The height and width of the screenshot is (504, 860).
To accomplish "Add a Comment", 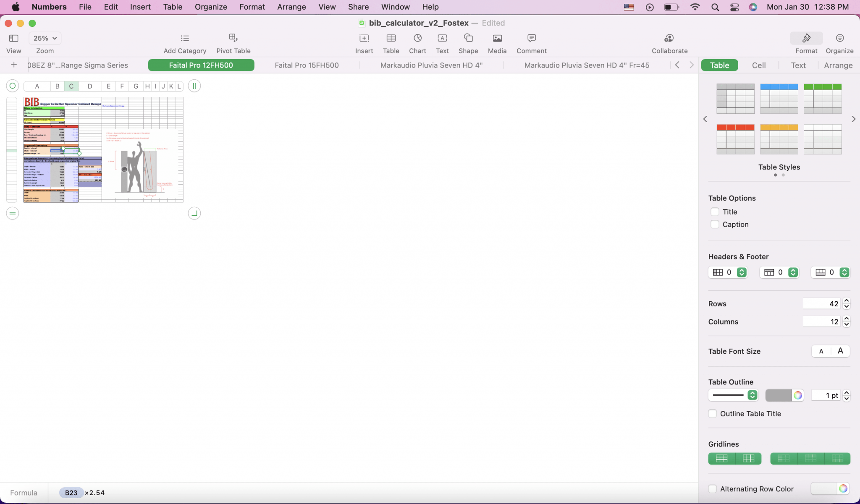I will (x=531, y=38).
